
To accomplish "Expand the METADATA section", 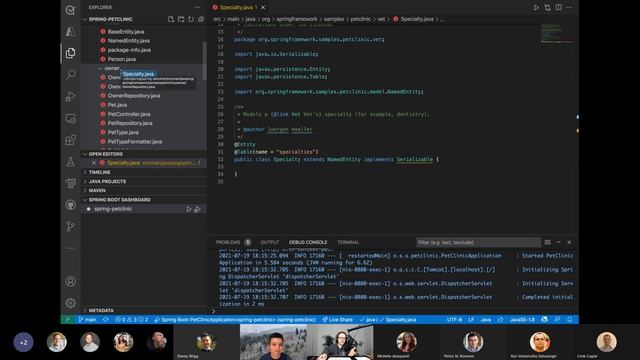I will tap(98, 311).
